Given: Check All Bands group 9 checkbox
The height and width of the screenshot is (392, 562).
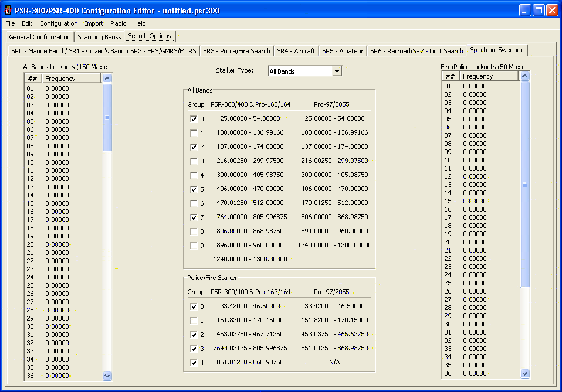Looking at the screenshot, I should pos(194,246).
